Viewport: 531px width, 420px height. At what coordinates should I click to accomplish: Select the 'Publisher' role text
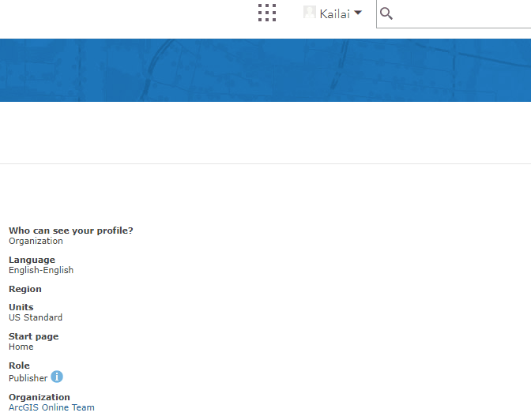pos(28,378)
